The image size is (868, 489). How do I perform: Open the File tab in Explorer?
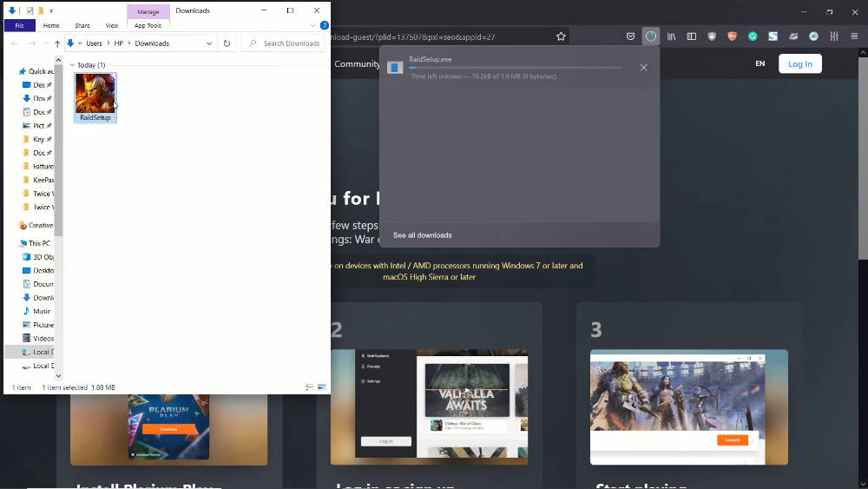point(19,25)
